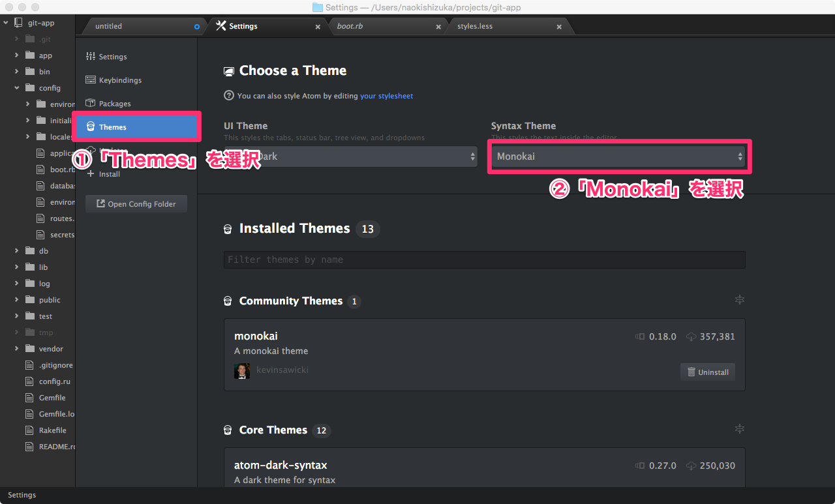Open the your stylesheet link
This screenshot has height=504, width=835.
coord(386,96)
